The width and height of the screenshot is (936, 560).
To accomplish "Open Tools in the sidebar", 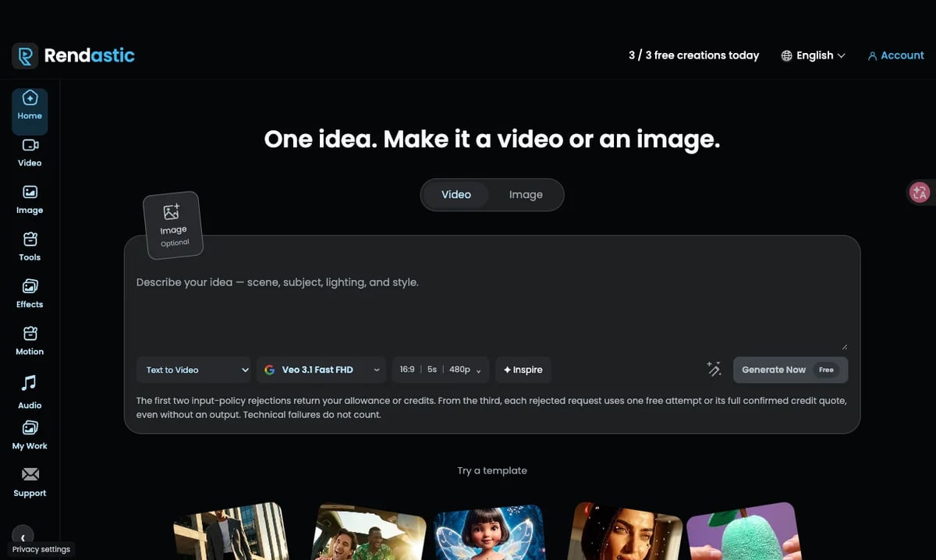I will tap(30, 246).
